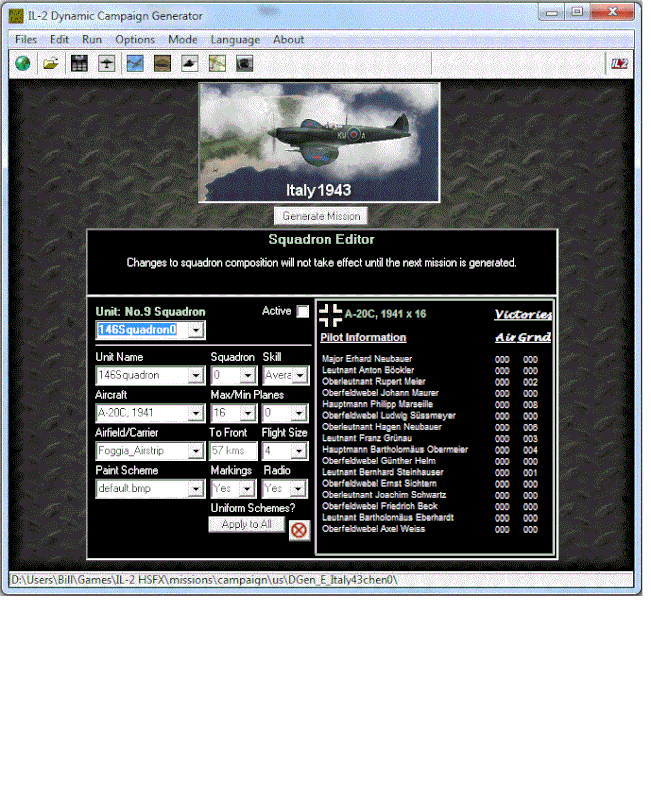
Task: Click the grid calendar toolbar icon
Action: point(79,64)
